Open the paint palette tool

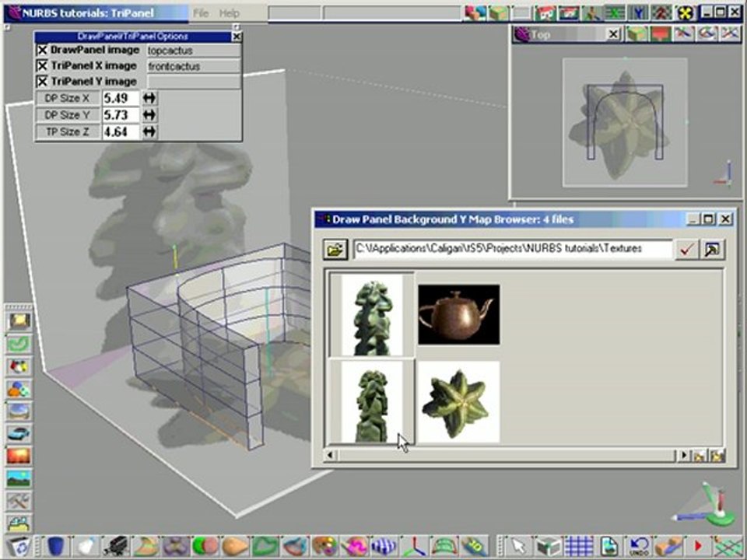click(324, 546)
